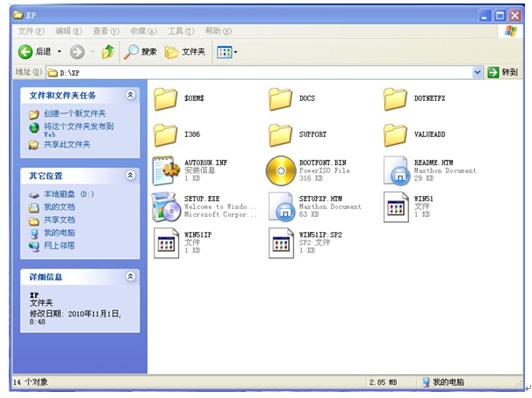
Task: Click the 2.85 MB status bar size
Action: click(384, 382)
